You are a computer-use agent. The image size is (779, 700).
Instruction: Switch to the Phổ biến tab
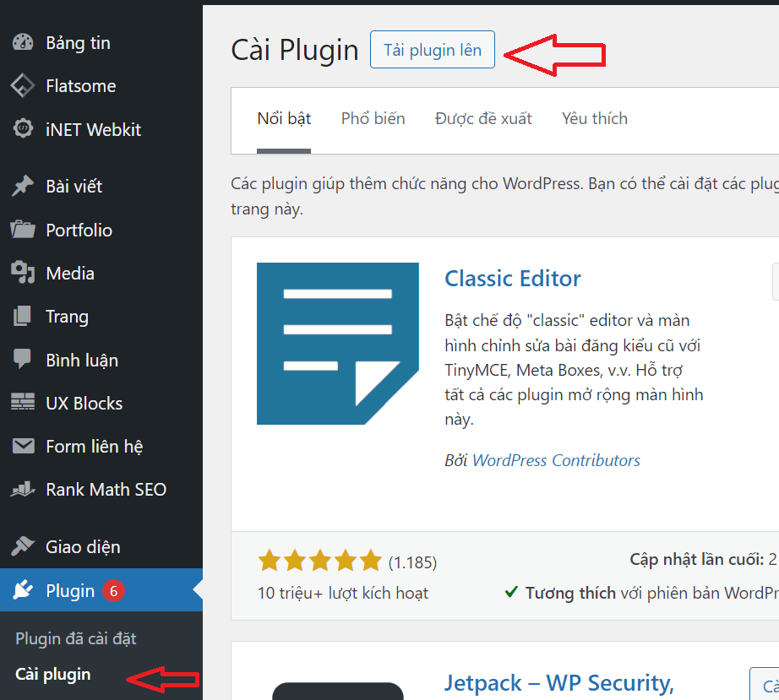(373, 119)
